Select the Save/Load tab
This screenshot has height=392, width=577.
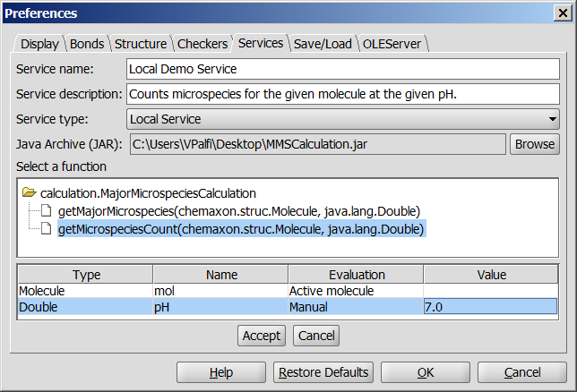pos(323,44)
